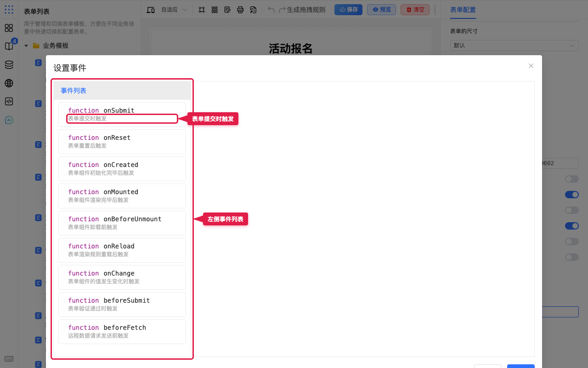The height and width of the screenshot is (368, 588).
Task: Select the beforeSubmit event
Action: pos(122,305)
